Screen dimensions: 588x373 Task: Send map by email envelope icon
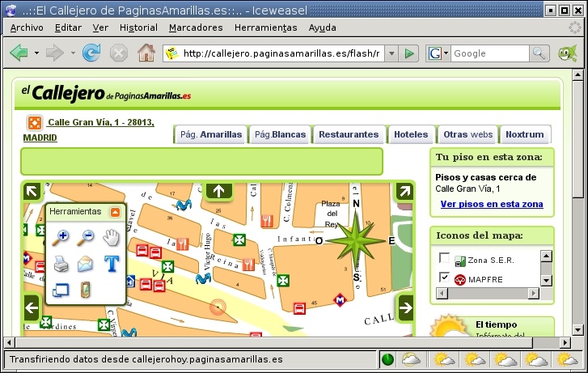[86, 263]
